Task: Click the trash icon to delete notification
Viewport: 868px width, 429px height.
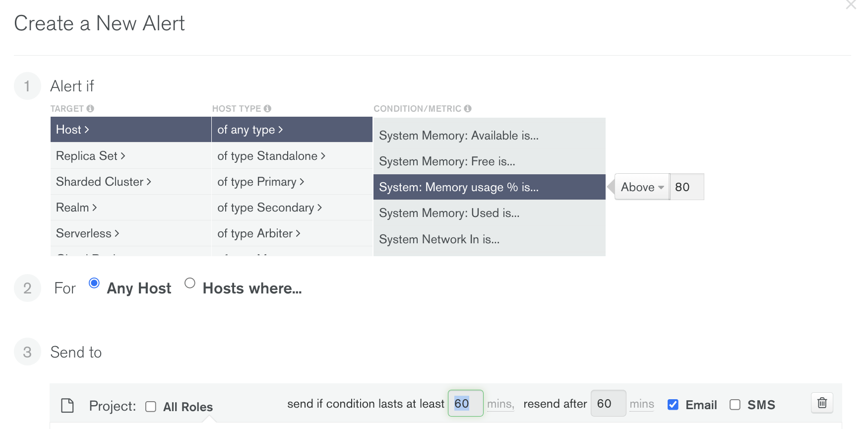Action: pos(822,403)
